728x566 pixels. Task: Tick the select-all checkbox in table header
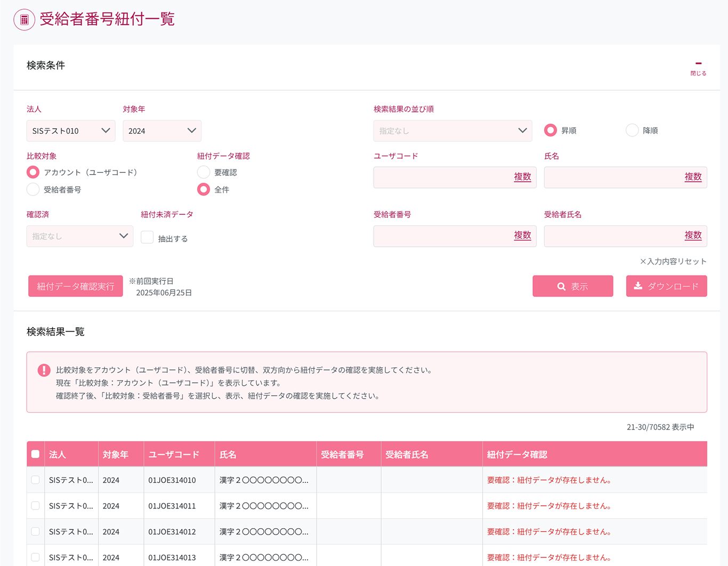(35, 454)
